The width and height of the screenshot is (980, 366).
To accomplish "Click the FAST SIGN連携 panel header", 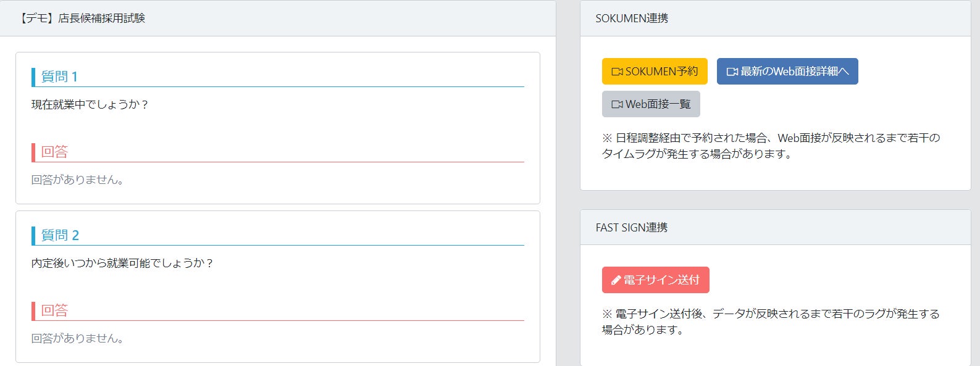I will (632, 228).
